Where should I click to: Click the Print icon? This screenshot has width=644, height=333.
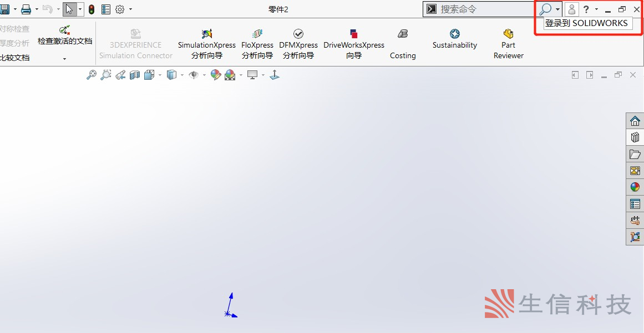point(26,9)
